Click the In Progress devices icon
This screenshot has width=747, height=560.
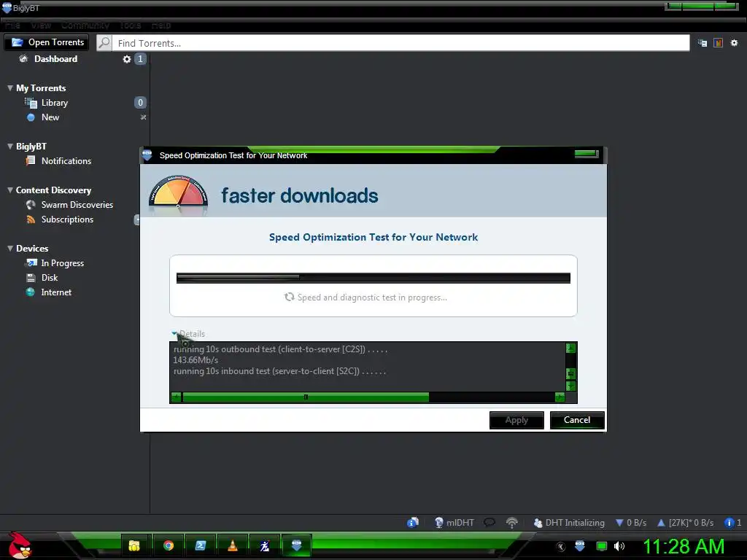(31, 262)
